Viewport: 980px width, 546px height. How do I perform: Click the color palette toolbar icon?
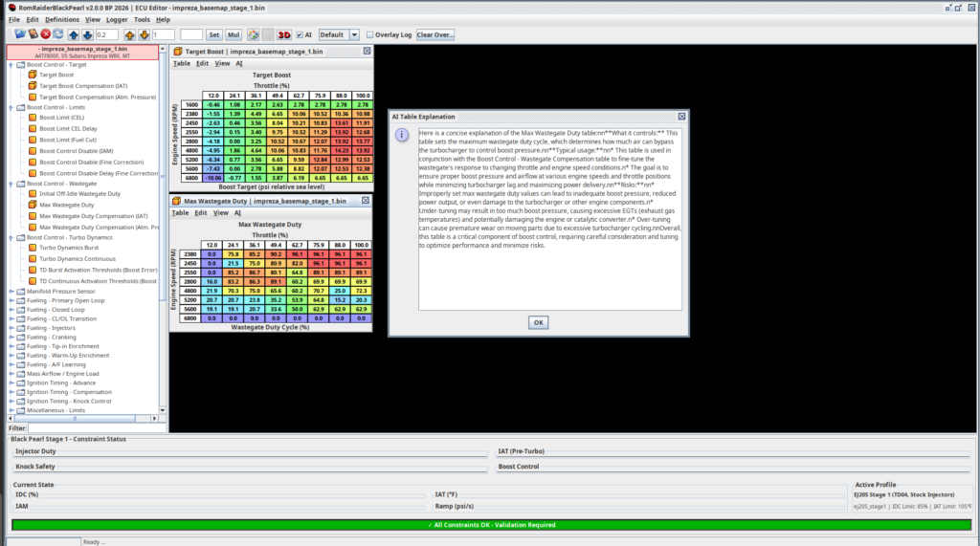[x=254, y=34]
